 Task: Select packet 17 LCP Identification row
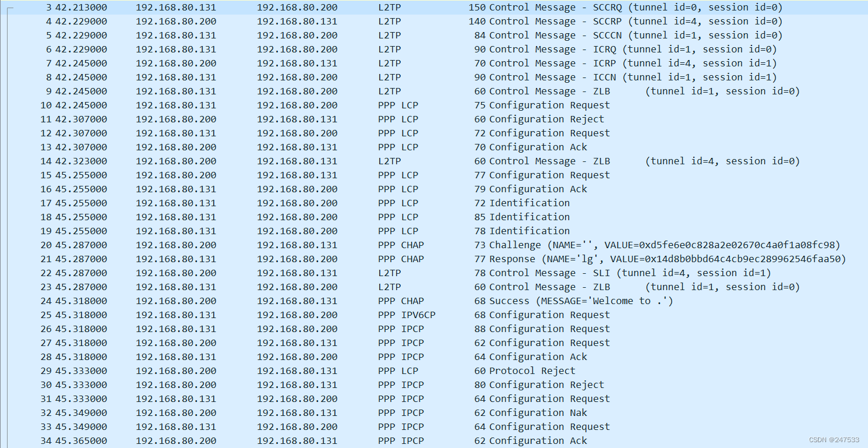click(x=434, y=203)
